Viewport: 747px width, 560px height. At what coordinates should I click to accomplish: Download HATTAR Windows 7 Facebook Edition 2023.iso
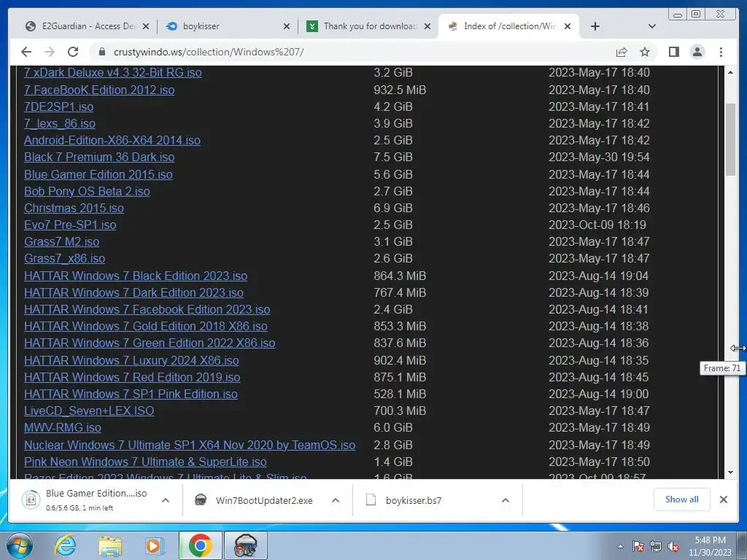click(x=147, y=309)
